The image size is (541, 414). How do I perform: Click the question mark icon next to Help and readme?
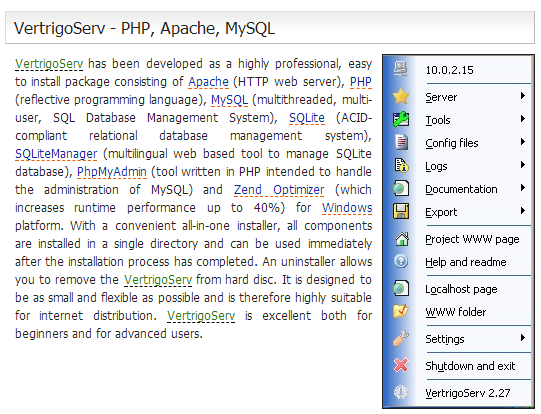(x=401, y=262)
